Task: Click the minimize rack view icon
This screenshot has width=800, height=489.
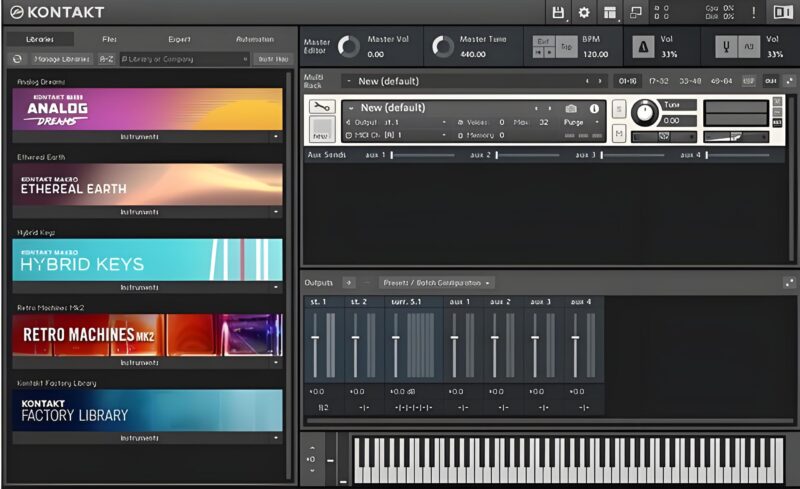Action: pyautogui.click(x=636, y=13)
